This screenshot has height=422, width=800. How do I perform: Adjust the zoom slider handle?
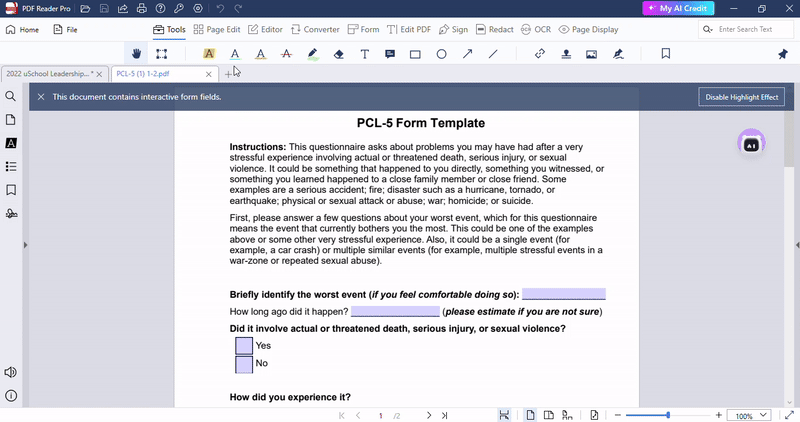click(668, 415)
